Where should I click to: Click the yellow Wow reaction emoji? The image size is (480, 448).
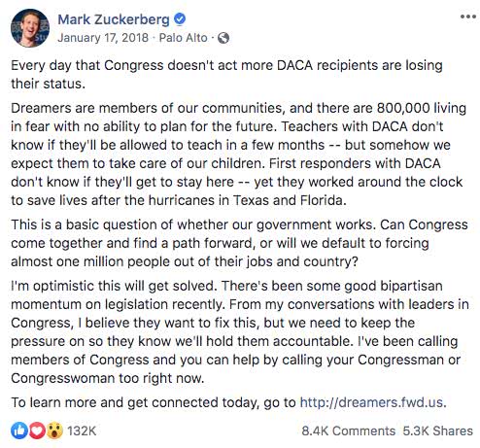[x=54, y=431]
